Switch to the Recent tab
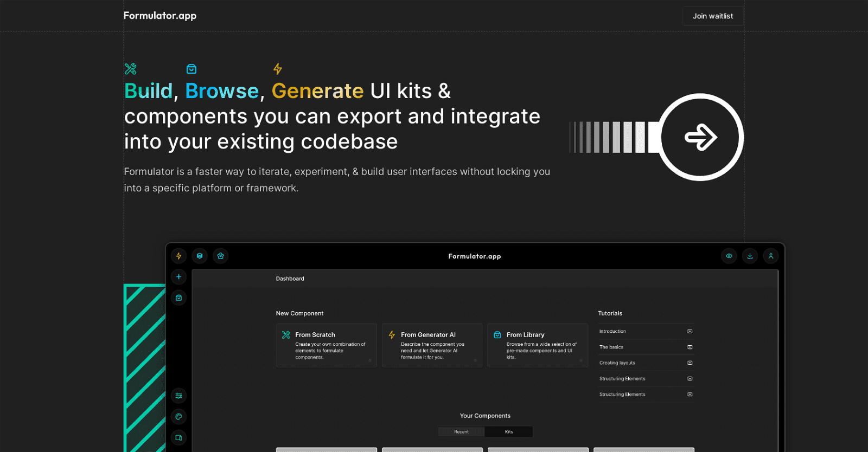The image size is (868, 452). point(461,432)
